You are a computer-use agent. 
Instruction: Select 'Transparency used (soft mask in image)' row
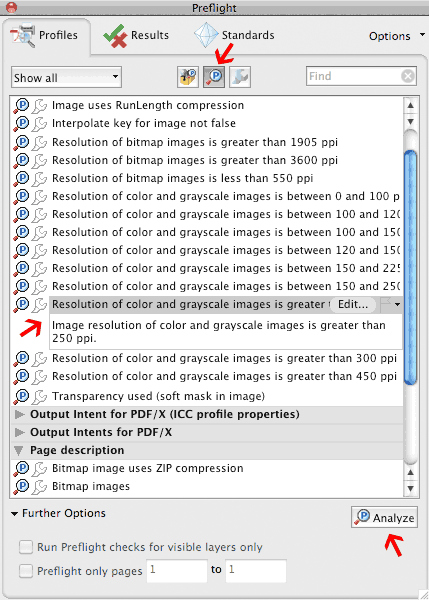[207, 396]
